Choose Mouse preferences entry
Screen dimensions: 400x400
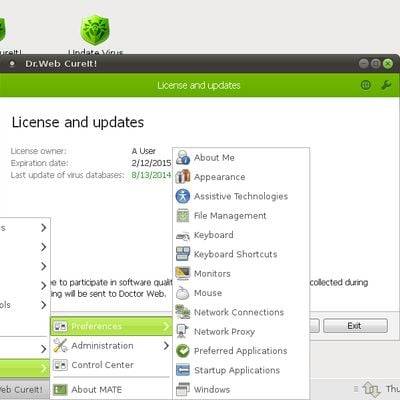tap(241, 293)
